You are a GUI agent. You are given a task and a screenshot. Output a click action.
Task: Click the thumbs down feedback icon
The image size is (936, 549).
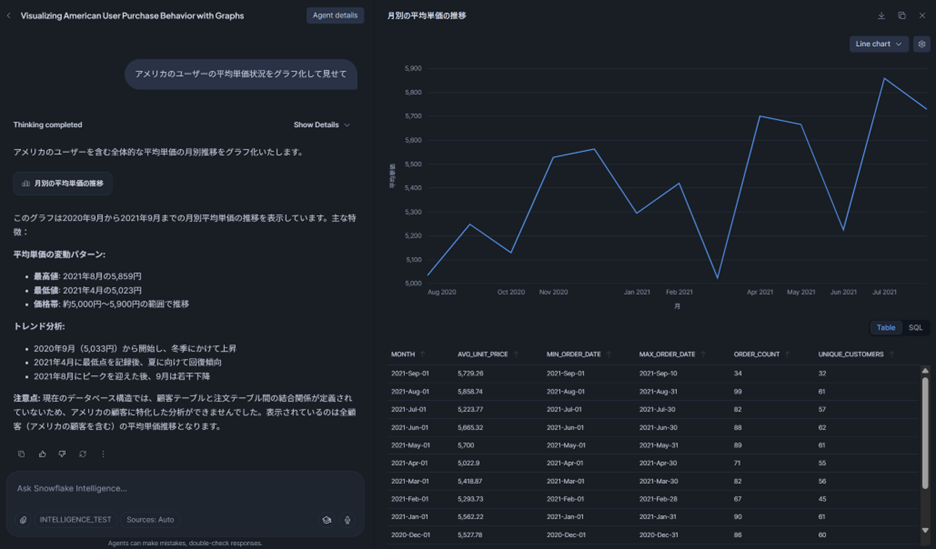pos(62,454)
